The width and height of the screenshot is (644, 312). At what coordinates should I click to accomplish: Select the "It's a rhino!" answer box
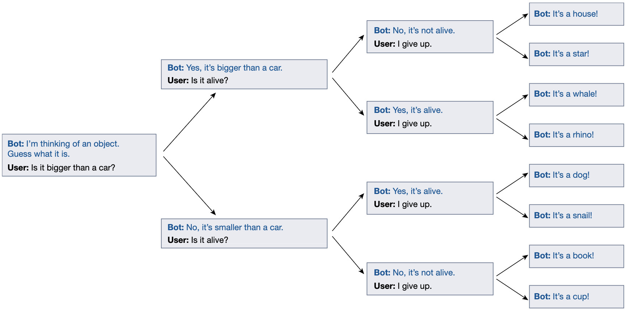point(576,135)
